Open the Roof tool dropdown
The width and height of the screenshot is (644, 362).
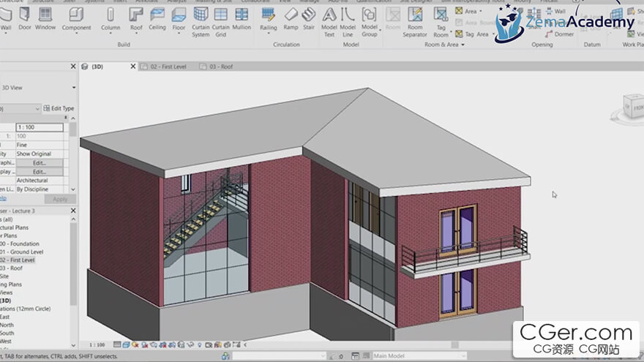click(x=136, y=31)
